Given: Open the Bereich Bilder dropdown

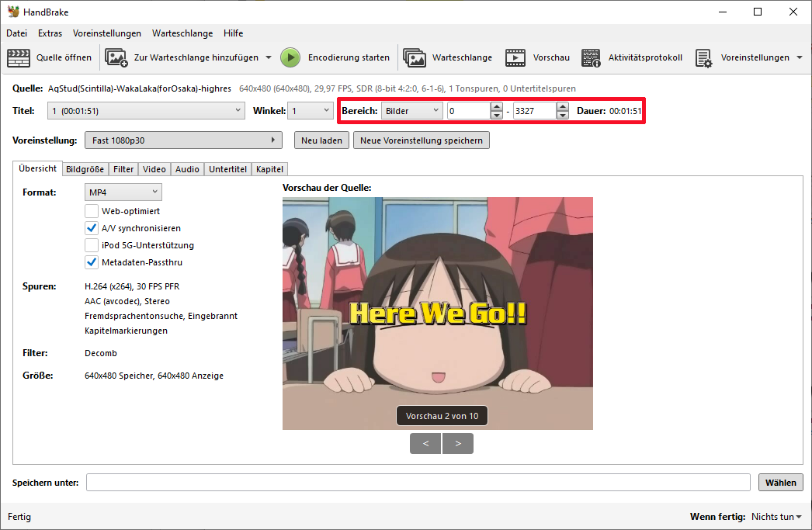Looking at the screenshot, I should tap(411, 111).
